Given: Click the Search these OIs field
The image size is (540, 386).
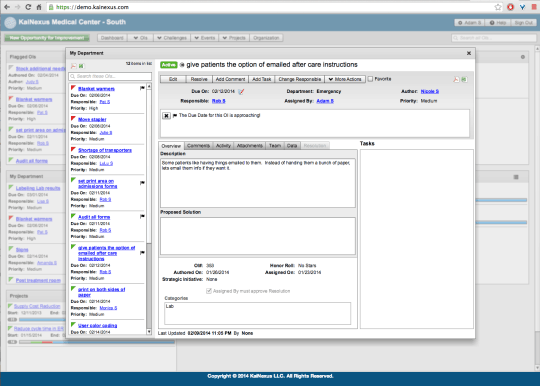Looking at the screenshot, I should point(110,76).
